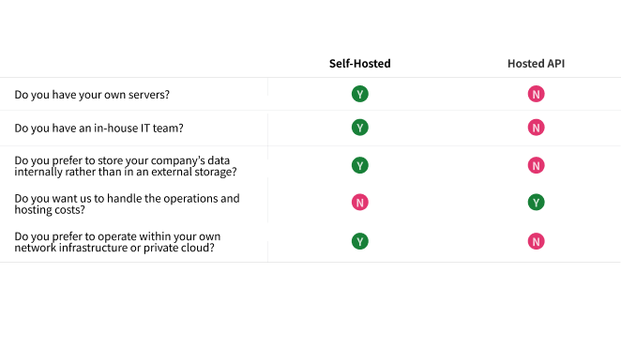Image resolution: width=621 pixels, height=364 pixels.
Task: Click pink N icon for own servers row
Action: (536, 94)
